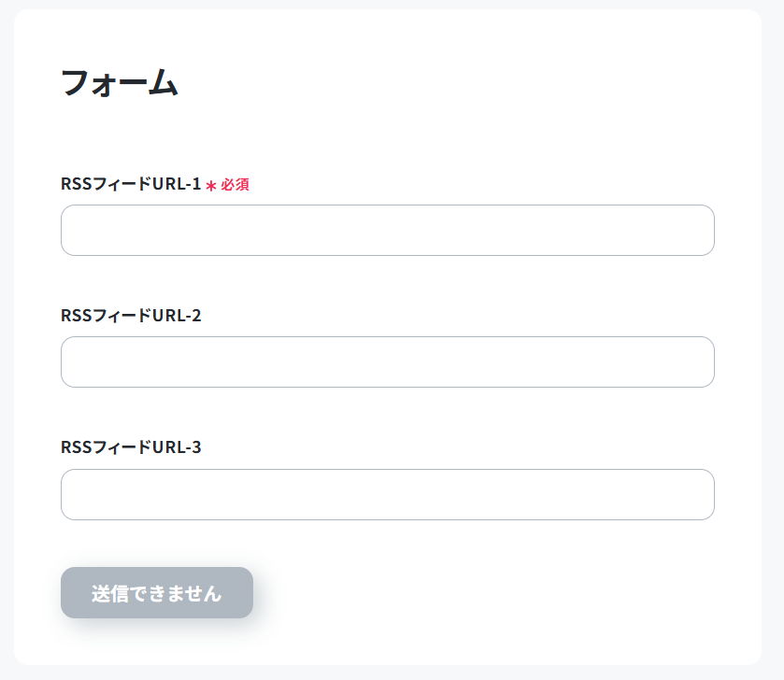Click the text box beneath the 必須 marker
784x680 pixels.
387,230
